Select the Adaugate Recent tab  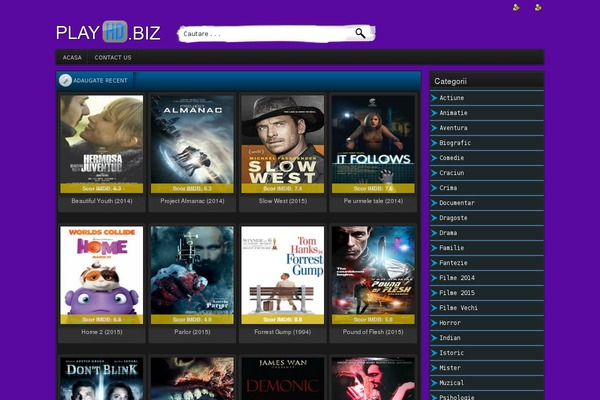click(x=95, y=80)
